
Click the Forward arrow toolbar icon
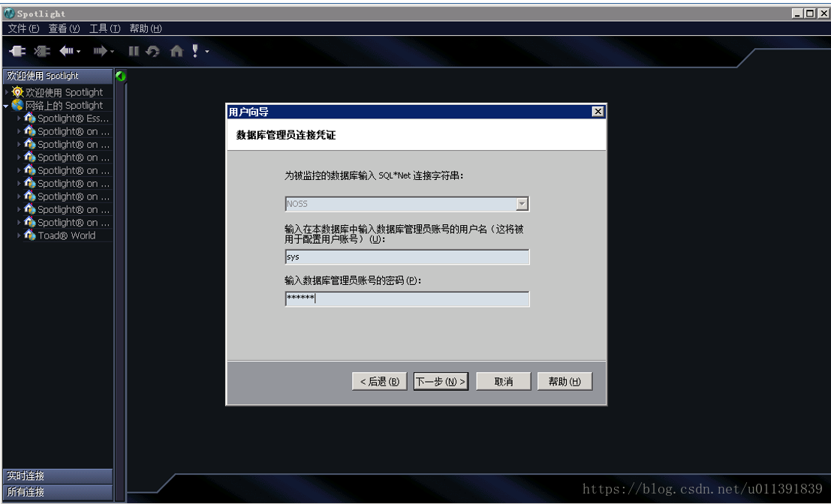coord(100,51)
